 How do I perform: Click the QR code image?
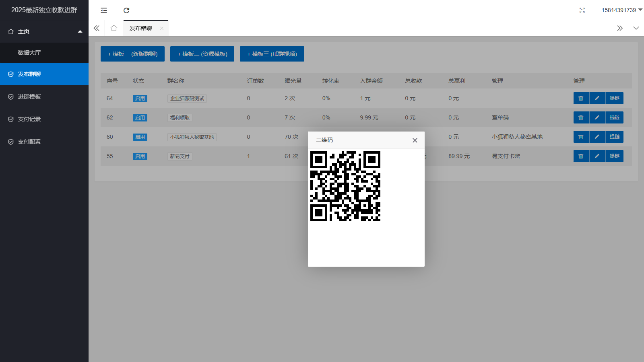(x=345, y=186)
